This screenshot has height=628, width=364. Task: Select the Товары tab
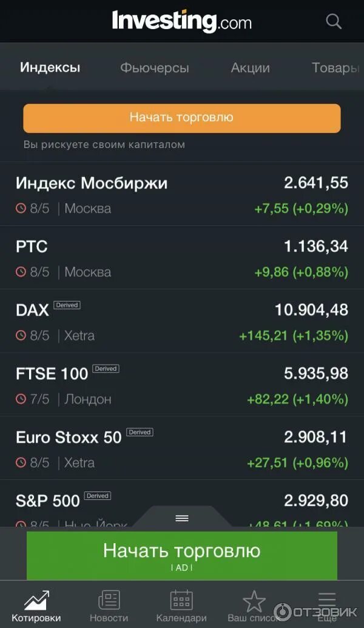coord(335,67)
